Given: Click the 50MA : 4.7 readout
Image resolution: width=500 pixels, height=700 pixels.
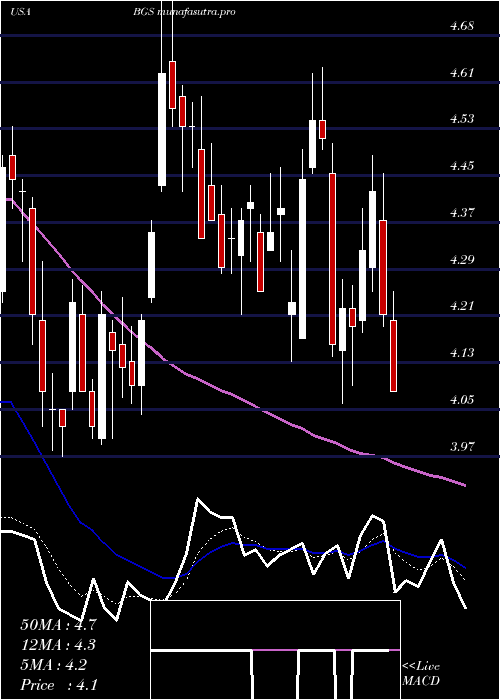Looking at the screenshot, I should point(58,625).
